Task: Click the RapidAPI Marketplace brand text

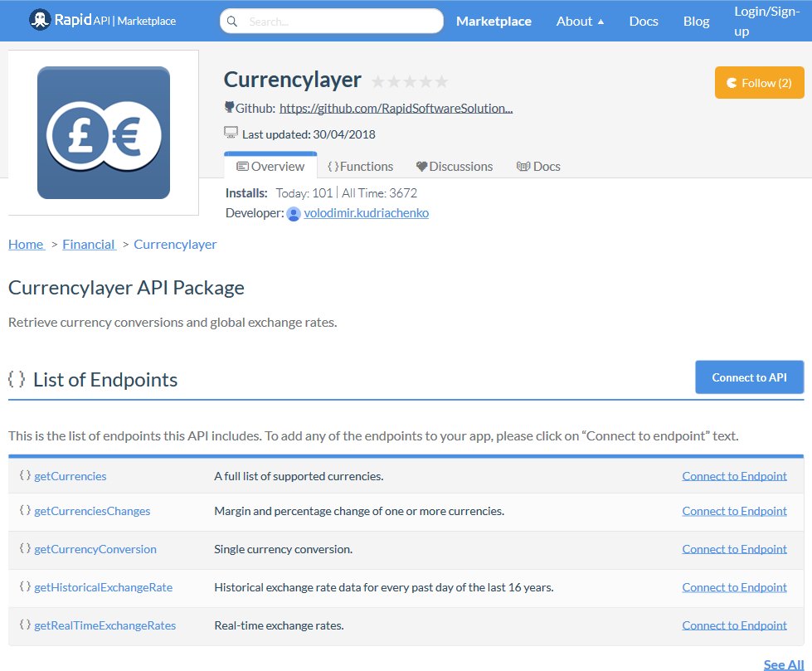Action: [115, 21]
